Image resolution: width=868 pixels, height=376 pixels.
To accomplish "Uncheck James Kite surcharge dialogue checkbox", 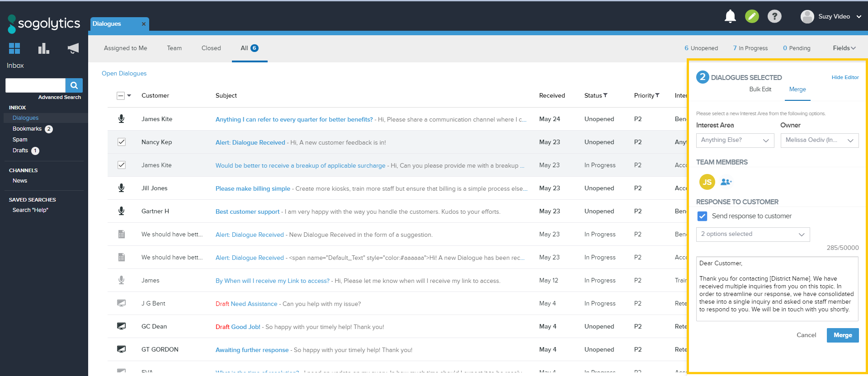I will click(x=121, y=165).
